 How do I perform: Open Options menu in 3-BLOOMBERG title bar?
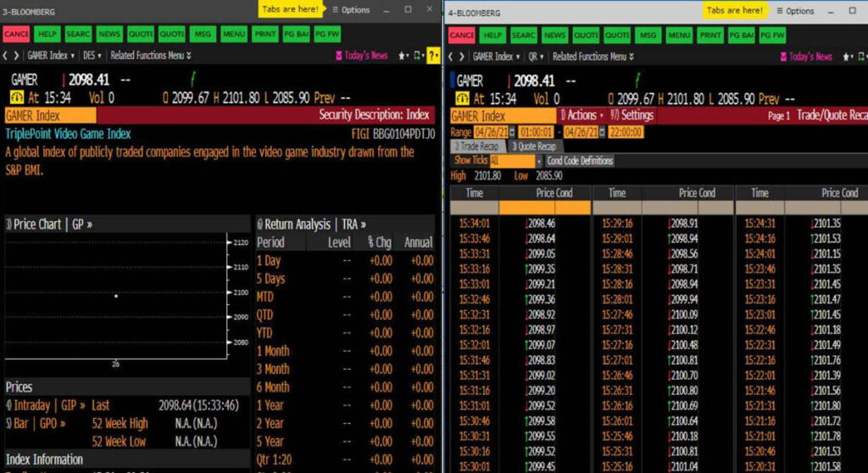[x=351, y=9]
